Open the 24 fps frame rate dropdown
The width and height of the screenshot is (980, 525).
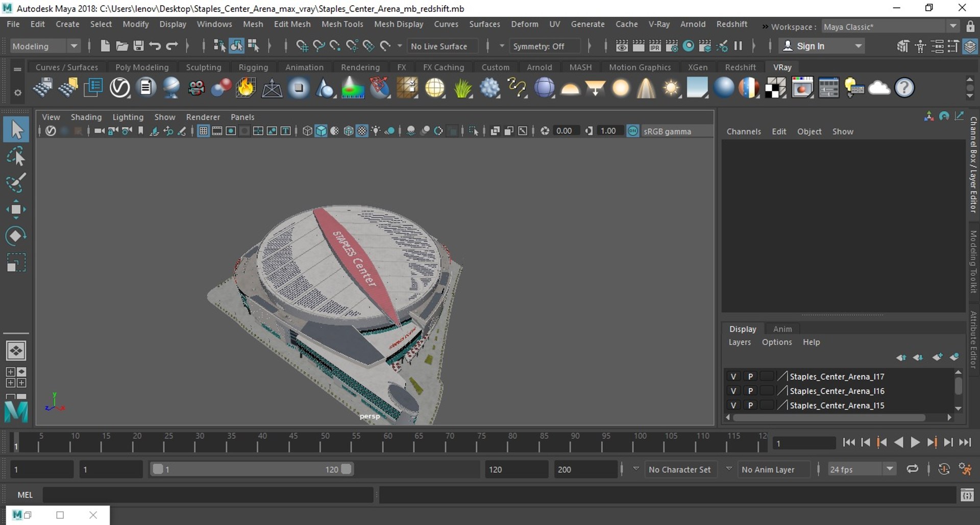(862, 469)
